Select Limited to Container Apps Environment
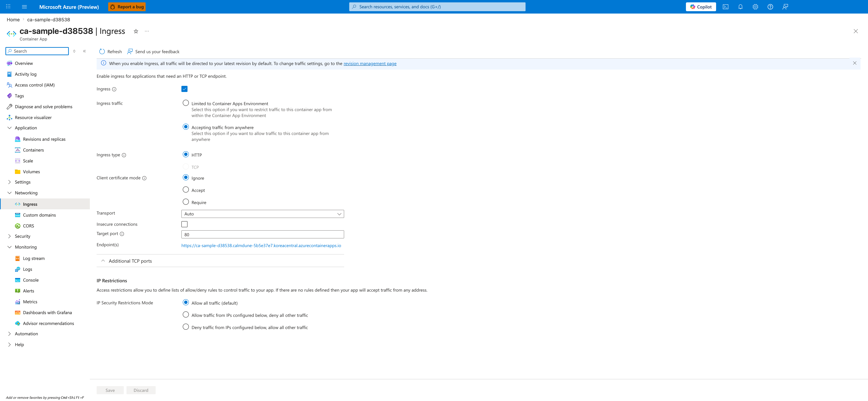The height and width of the screenshot is (401, 868). pyautogui.click(x=186, y=103)
